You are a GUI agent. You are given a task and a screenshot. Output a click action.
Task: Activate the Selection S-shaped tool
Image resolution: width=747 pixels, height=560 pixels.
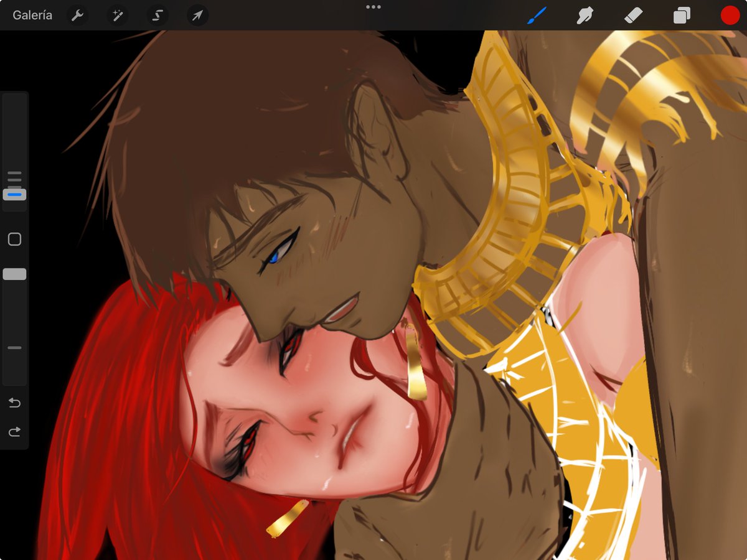[x=157, y=16]
